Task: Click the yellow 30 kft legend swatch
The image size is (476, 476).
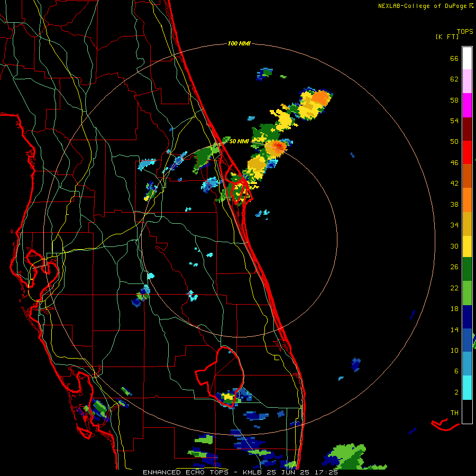Action: [x=467, y=246]
